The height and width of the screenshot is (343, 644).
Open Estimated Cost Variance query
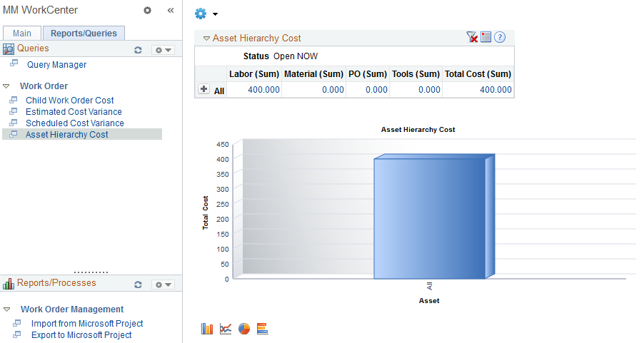tap(74, 111)
